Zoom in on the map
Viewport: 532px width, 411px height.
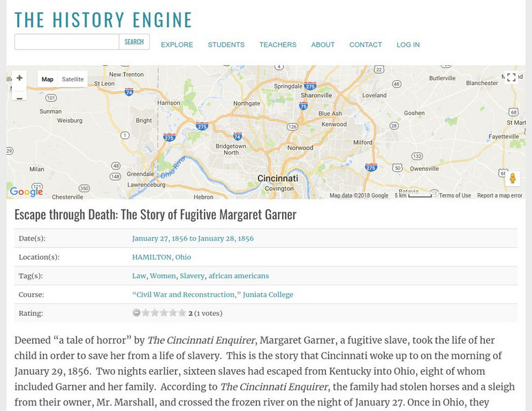(x=19, y=78)
